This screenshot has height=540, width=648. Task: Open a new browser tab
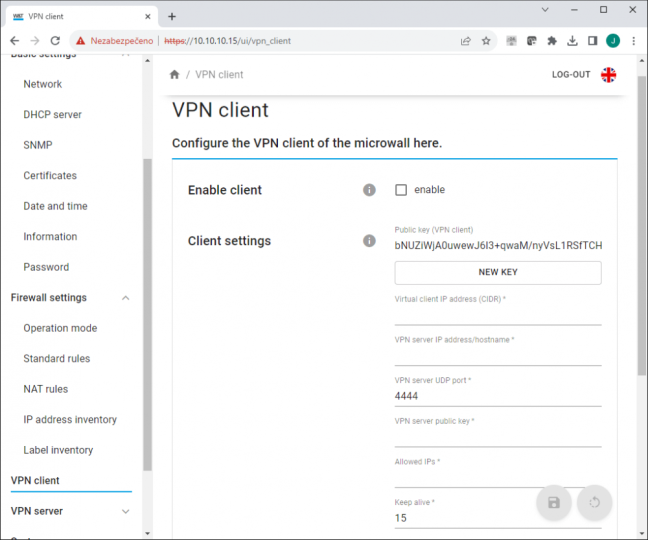tap(172, 17)
